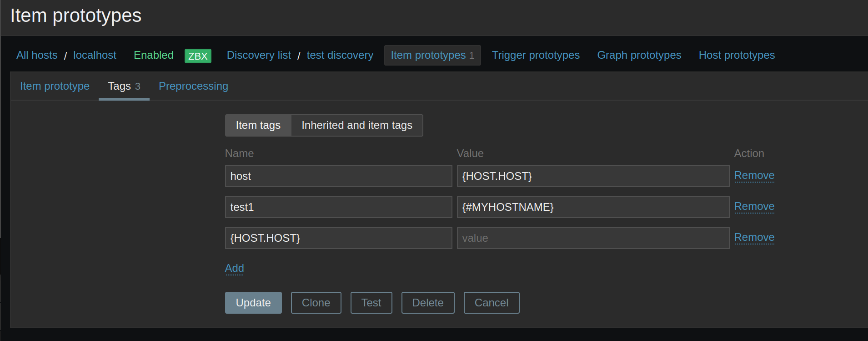Click the Clone button

click(316, 303)
